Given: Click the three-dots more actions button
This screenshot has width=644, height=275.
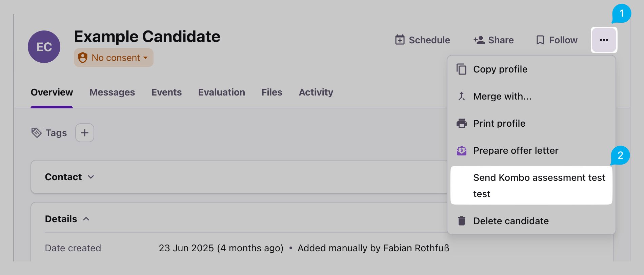Looking at the screenshot, I should click(x=604, y=40).
